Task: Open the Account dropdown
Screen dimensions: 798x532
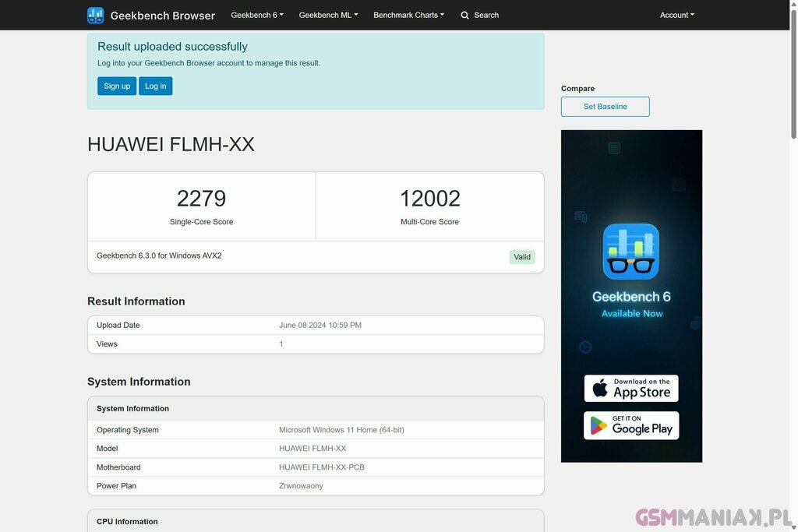Action: 677,16
